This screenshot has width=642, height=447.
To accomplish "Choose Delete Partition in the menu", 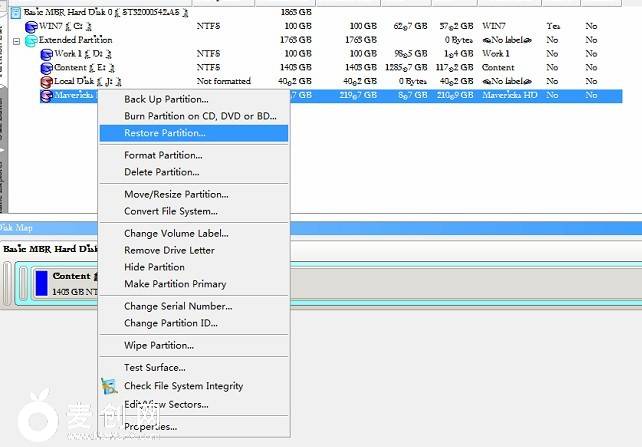I will pos(161,172).
